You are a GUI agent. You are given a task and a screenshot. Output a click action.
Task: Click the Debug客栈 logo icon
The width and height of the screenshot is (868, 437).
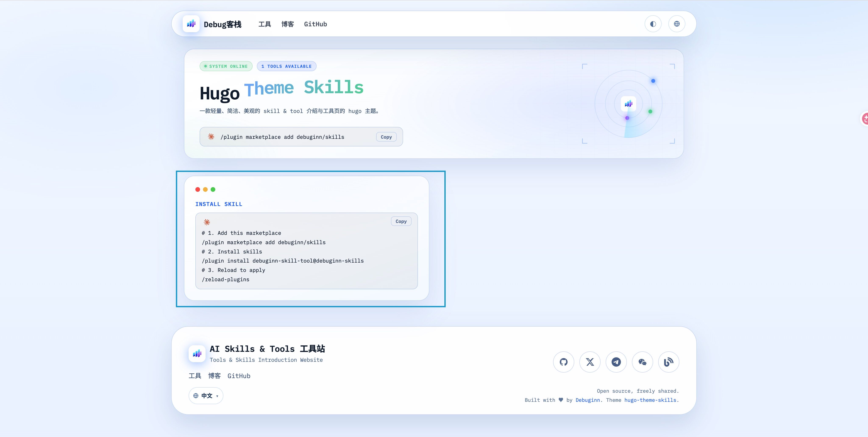pos(191,24)
